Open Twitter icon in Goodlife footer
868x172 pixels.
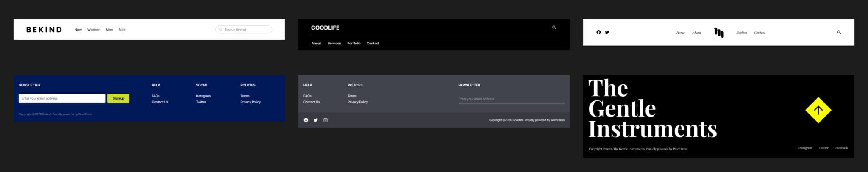pyautogui.click(x=316, y=120)
